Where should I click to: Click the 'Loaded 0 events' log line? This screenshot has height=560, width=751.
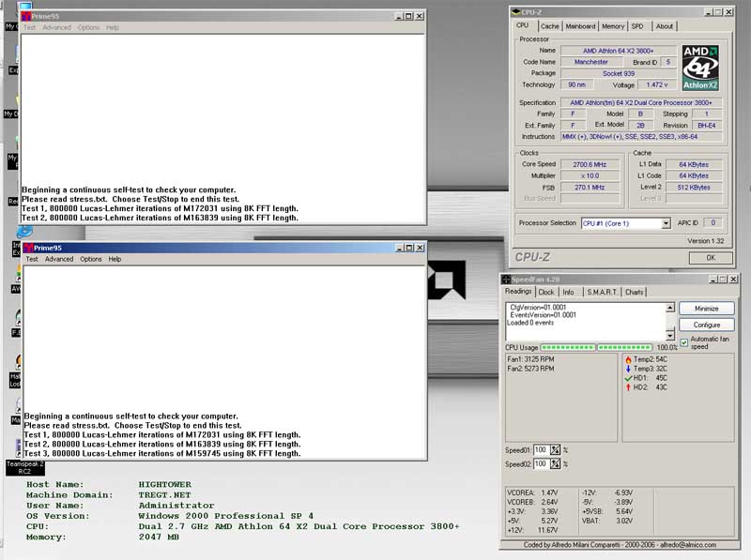(x=530, y=323)
